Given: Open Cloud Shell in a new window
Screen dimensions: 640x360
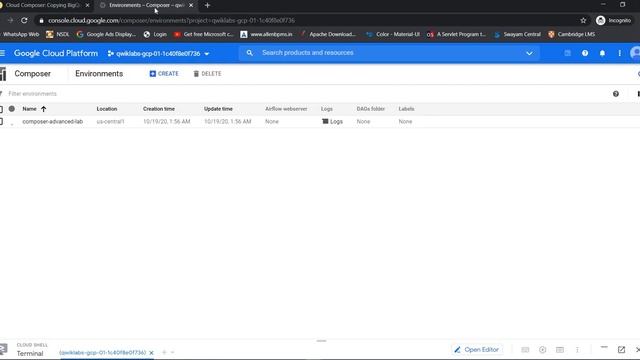Looking at the screenshot, I should (621, 350).
